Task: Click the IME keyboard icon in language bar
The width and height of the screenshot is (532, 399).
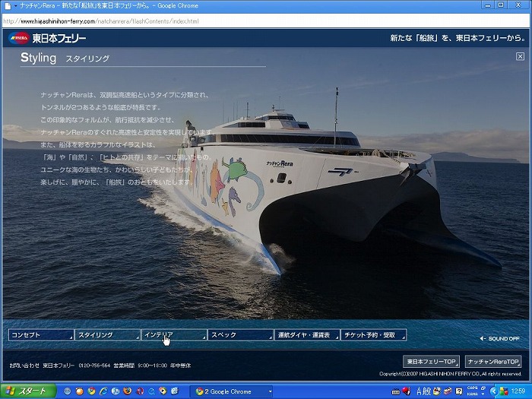Action: (396, 392)
